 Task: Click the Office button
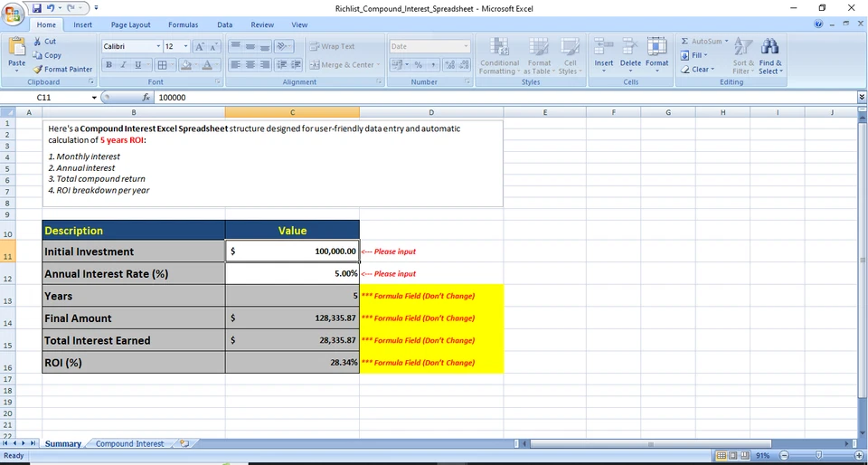point(12,14)
